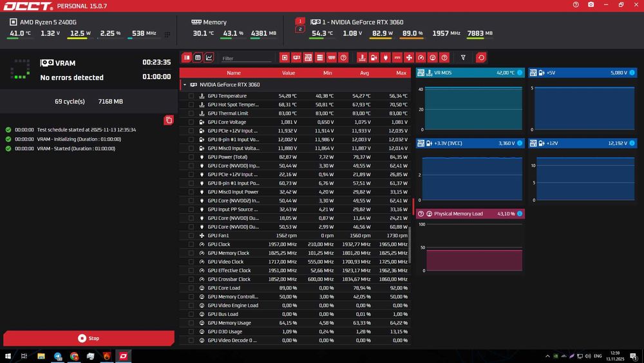Click the sensor Filter text field
The width and height of the screenshot is (644, 363).
click(x=247, y=59)
